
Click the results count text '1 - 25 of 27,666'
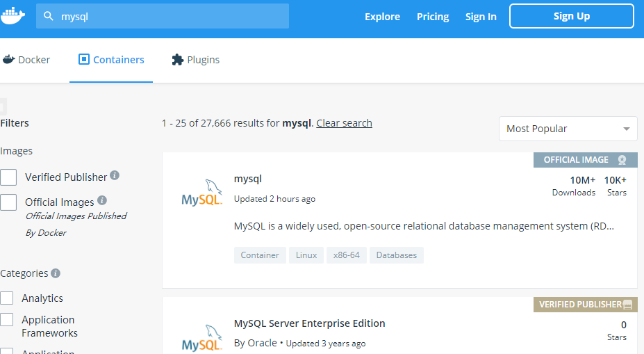point(197,123)
